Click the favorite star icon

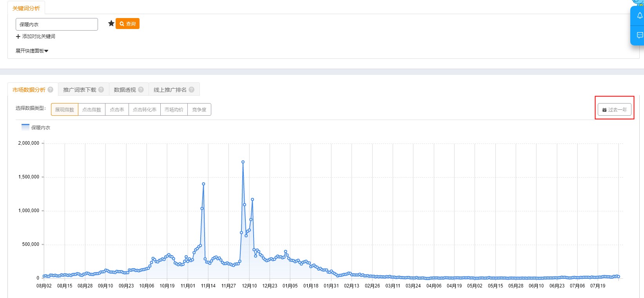(x=111, y=24)
